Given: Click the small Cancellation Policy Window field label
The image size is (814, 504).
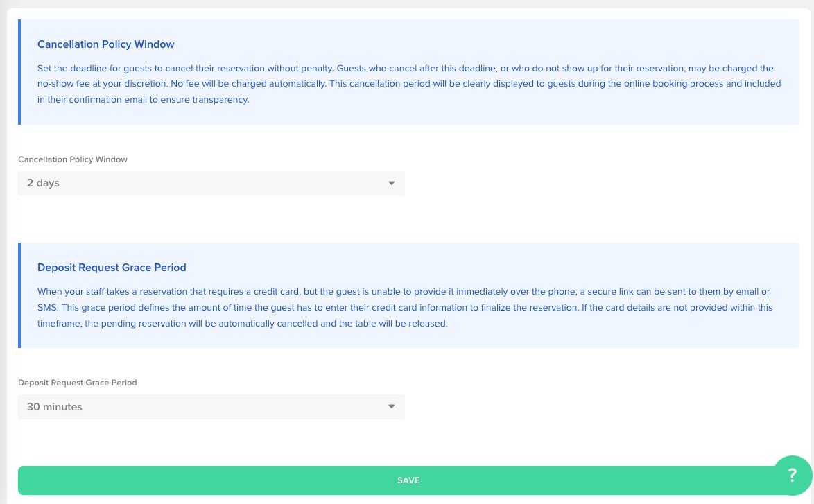Looking at the screenshot, I should [73, 159].
